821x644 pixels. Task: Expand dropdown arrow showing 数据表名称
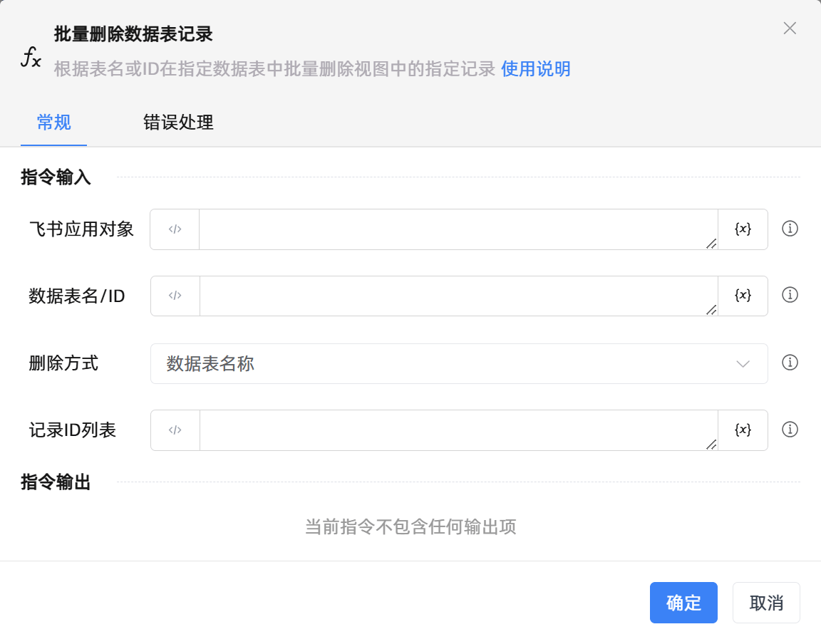click(x=743, y=364)
